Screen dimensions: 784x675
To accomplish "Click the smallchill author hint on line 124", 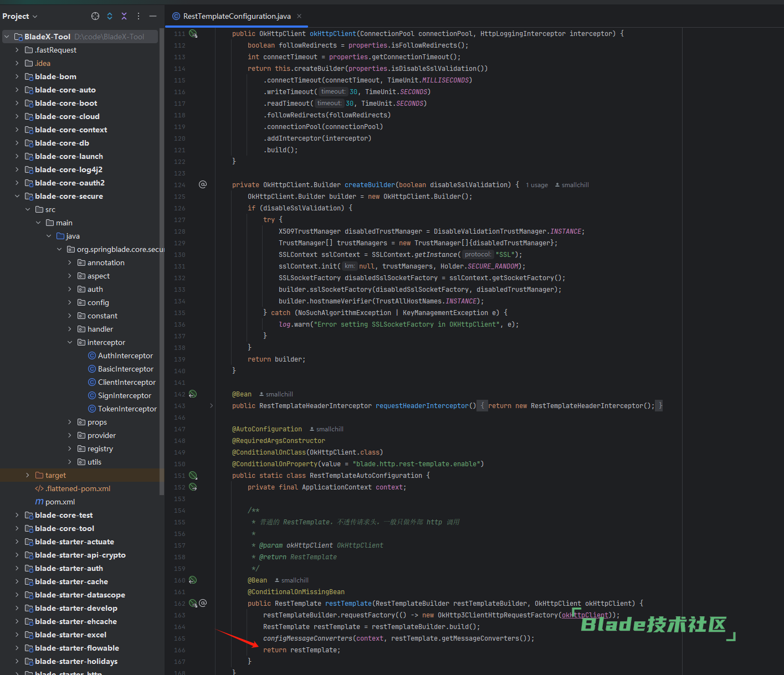I will [x=572, y=185].
